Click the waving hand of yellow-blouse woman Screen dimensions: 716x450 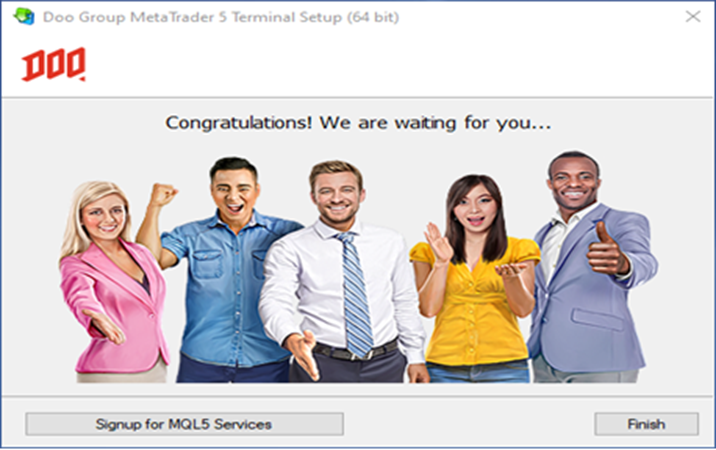[x=437, y=243]
